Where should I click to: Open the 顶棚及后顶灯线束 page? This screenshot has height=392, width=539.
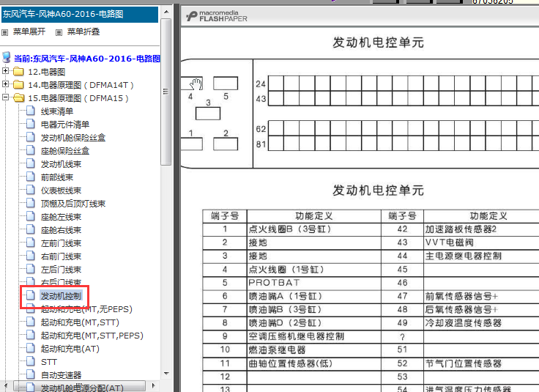point(73,204)
